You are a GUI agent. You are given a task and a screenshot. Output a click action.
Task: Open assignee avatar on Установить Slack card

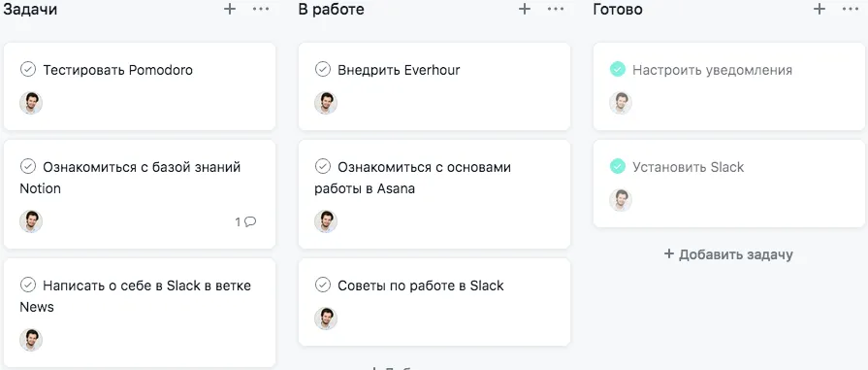(621, 200)
